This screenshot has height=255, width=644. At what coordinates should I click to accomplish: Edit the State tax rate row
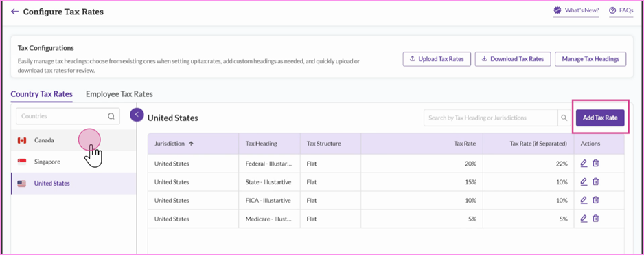[584, 181]
